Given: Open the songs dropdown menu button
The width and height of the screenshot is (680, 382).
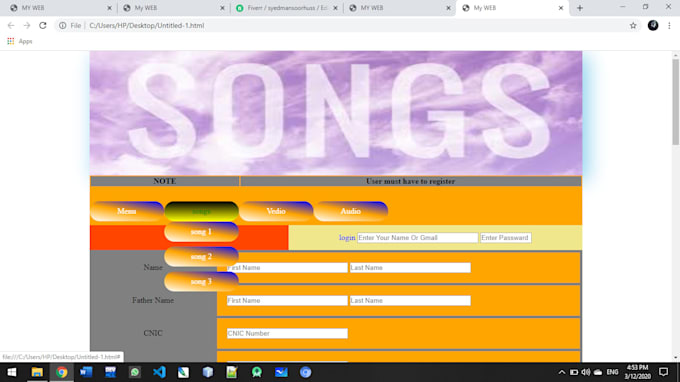Looking at the screenshot, I should (201, 211).
